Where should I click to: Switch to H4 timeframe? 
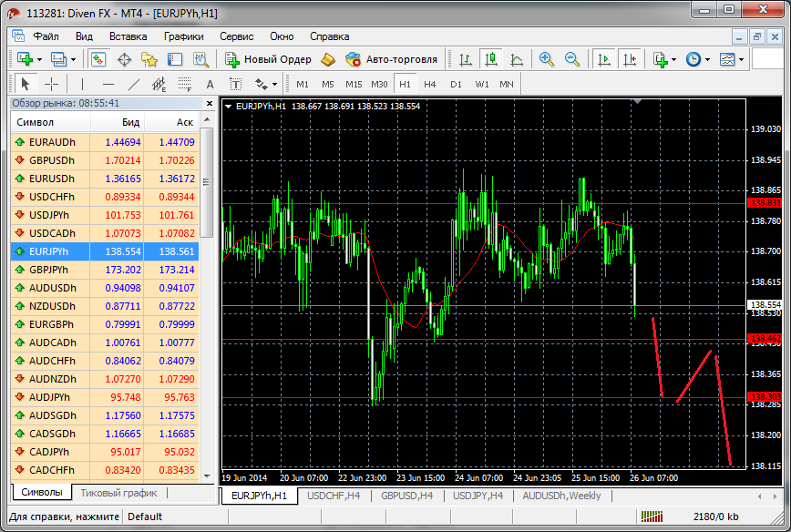430,84
